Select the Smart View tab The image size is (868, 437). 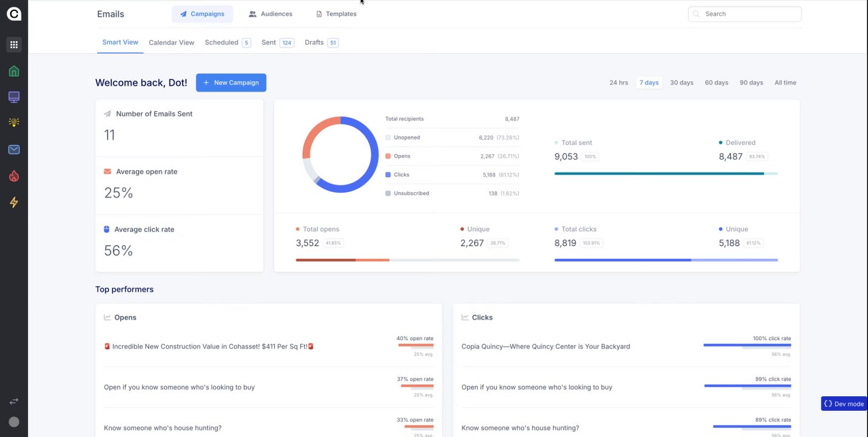(120, 42)
